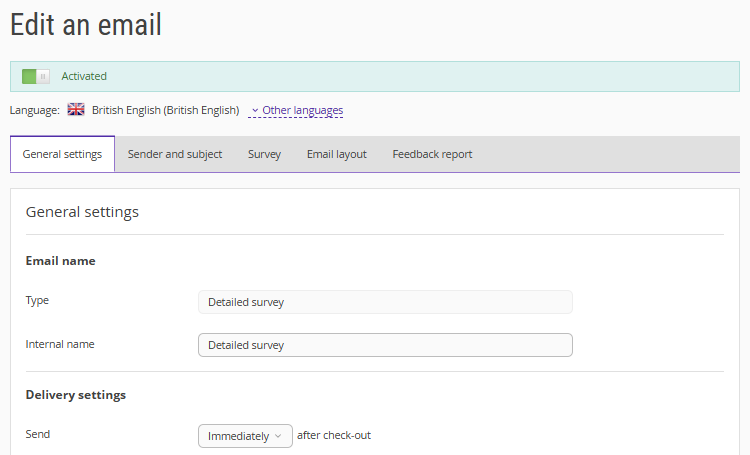Click the British English language text
This screenshot has height=455, width=750.
(x=165, y=110)
